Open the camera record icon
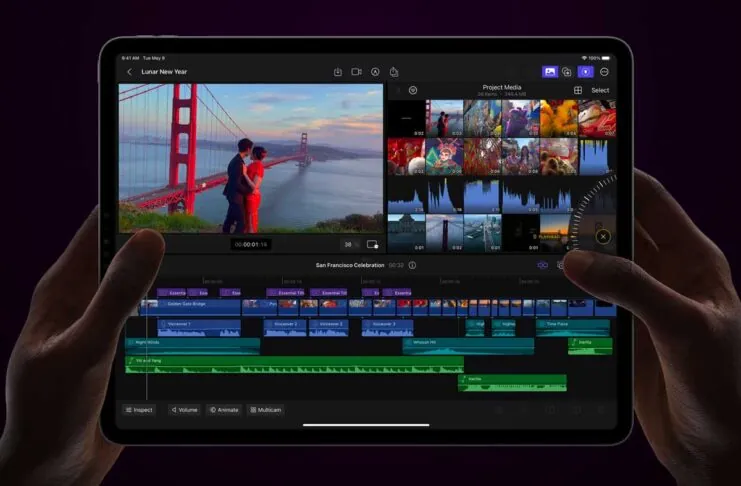Viewport: 741px width, 486px height. click(x=356, y=72)
